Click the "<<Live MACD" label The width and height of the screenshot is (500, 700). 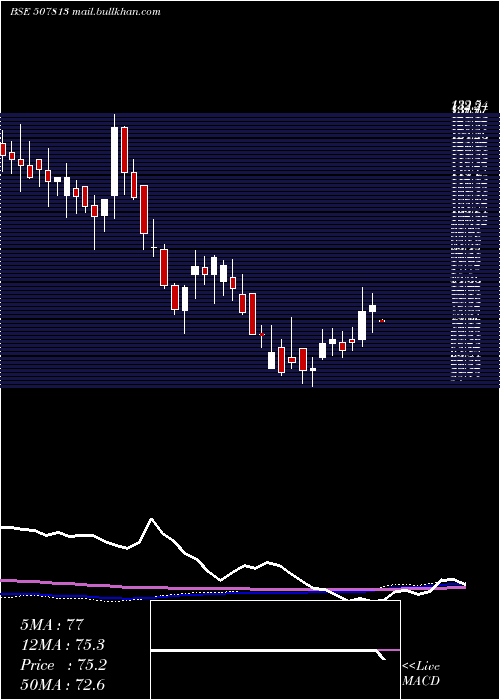(421, 674)
